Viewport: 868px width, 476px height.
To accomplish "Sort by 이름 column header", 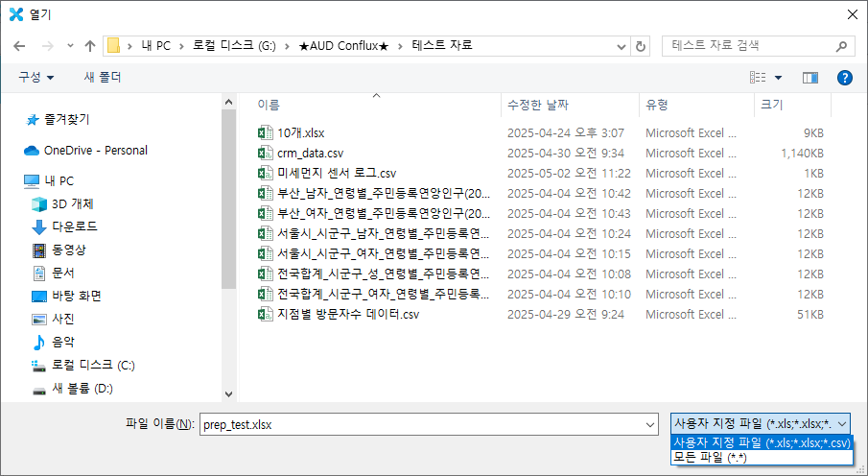I will (269, 105).
